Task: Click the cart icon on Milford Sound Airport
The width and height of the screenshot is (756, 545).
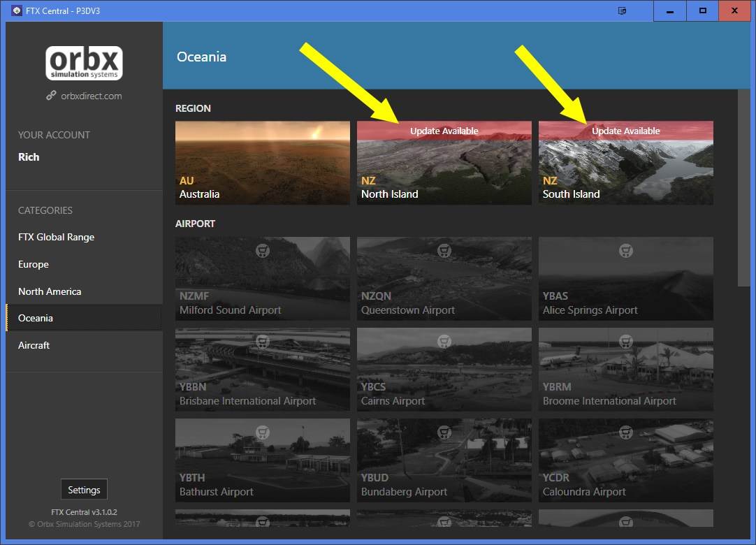Action: (263, 251)
